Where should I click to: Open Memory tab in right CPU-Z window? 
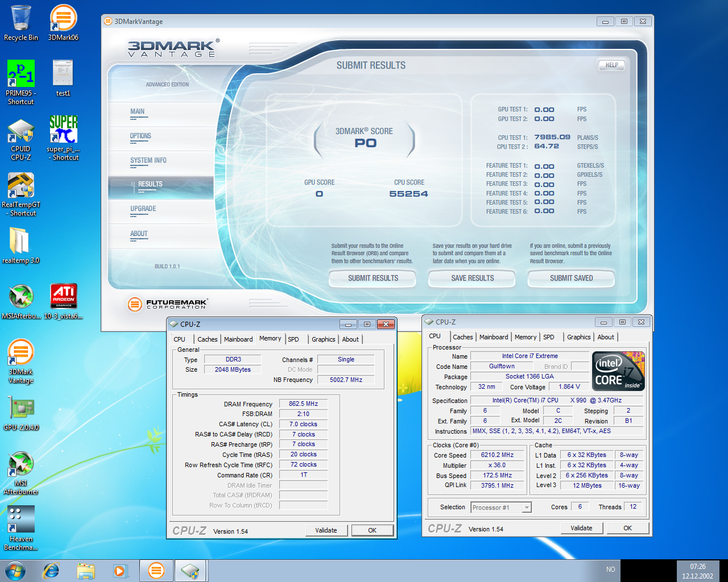pos(526,337)
